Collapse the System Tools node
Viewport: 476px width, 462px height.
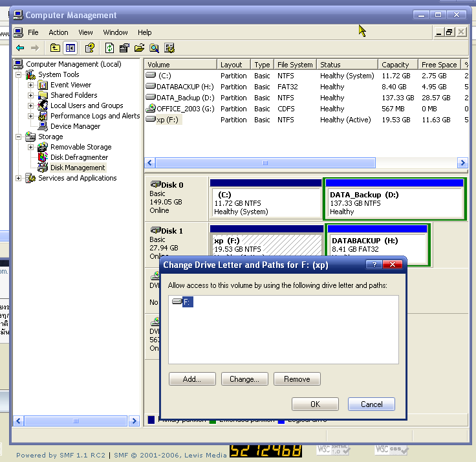[x=19, y=74]
